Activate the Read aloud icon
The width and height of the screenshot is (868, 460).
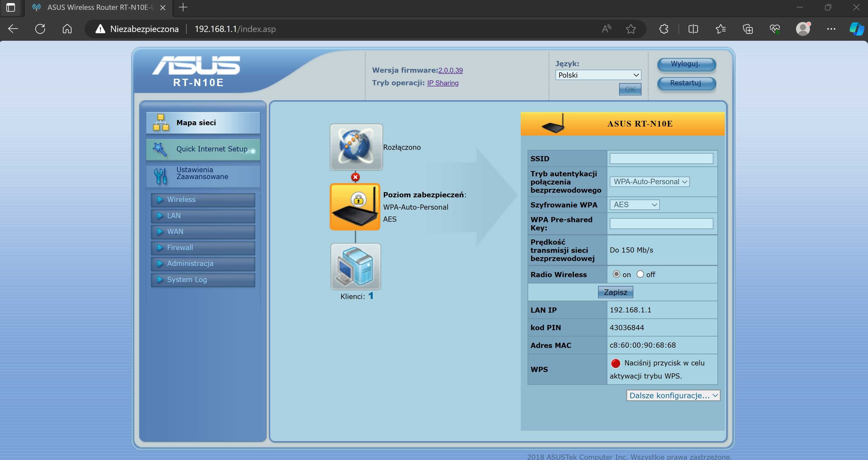click(607, 29)
